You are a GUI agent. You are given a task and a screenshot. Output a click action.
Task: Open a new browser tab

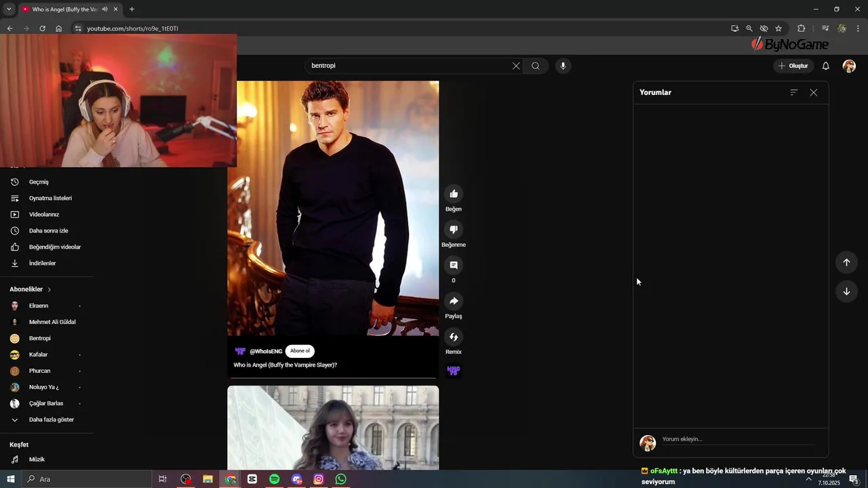tap(132, 9)
